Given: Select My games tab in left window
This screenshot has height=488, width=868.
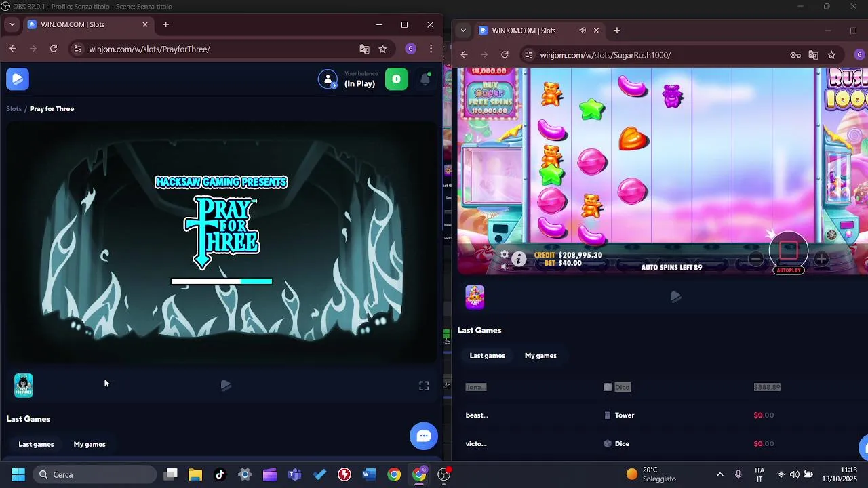Looking at the screenshot, I should click(x=90, y=444).
